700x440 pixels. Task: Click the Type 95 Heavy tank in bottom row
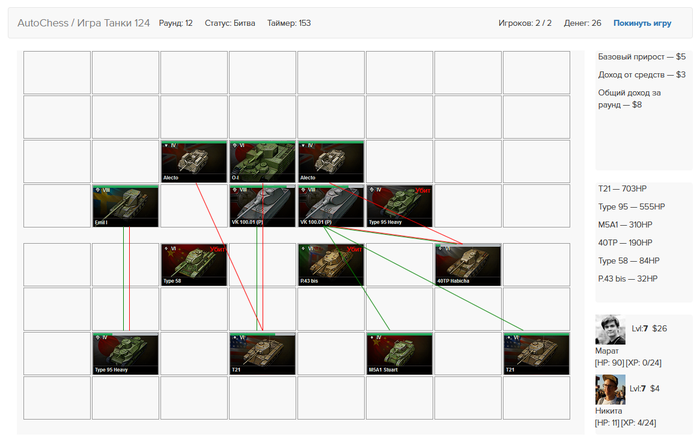pyautogui.click(x=125, y=353)
